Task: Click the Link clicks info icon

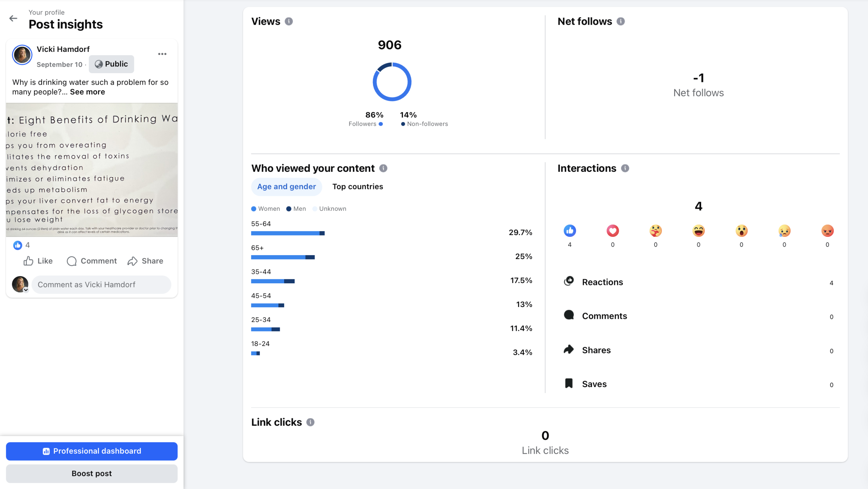Action: coord(310,422)
